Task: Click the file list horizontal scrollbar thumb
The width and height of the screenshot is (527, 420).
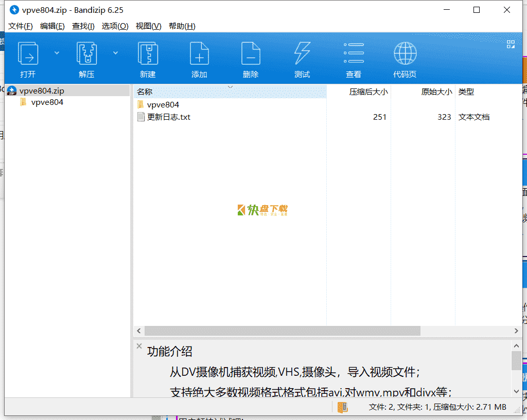Action: [x=283, y=331]
